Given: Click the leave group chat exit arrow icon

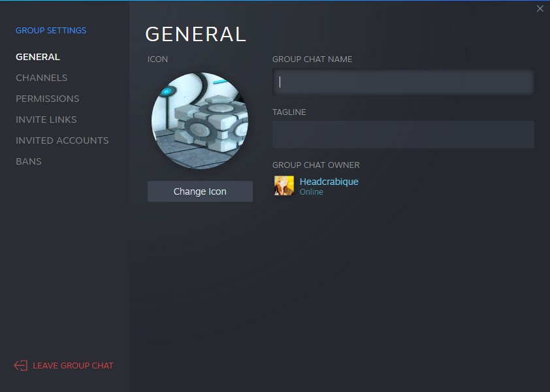Looking at the screenshot, I should click(x=21, y=365).
